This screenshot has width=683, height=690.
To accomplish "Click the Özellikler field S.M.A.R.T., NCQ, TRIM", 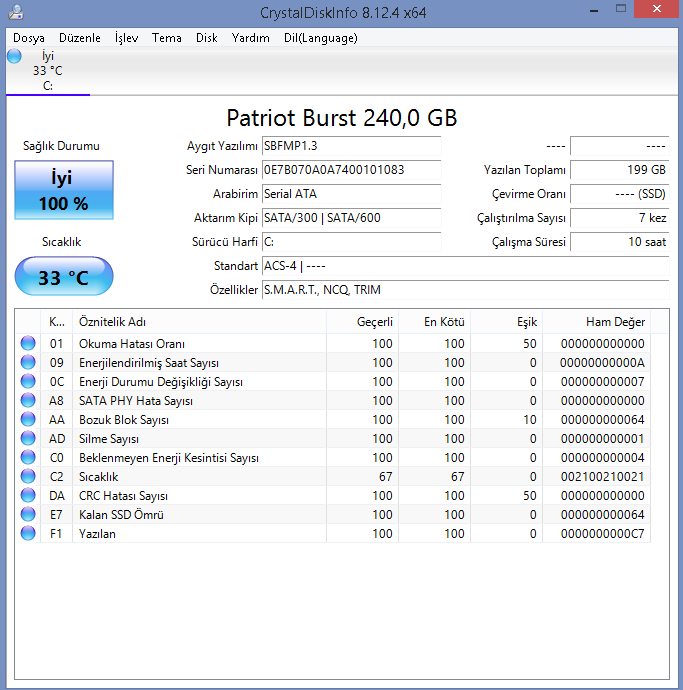I will click(x=466, y=290).
